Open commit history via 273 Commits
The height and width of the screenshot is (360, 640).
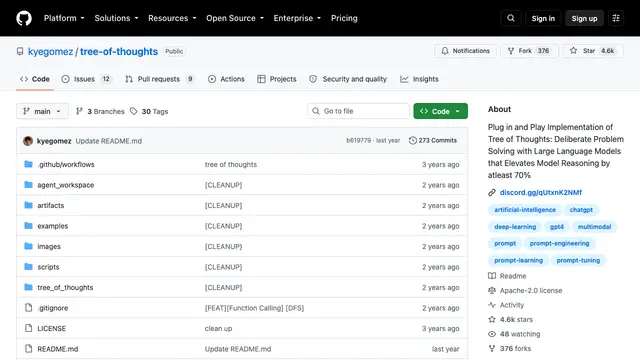click(433, 140)
